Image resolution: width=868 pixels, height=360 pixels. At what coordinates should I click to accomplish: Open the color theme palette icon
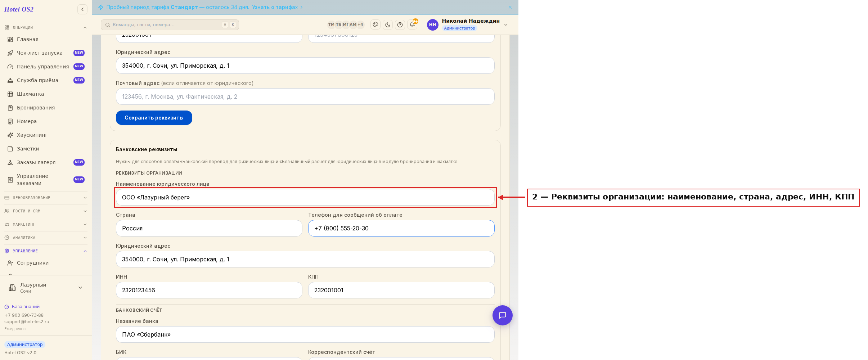pos(375,25)
